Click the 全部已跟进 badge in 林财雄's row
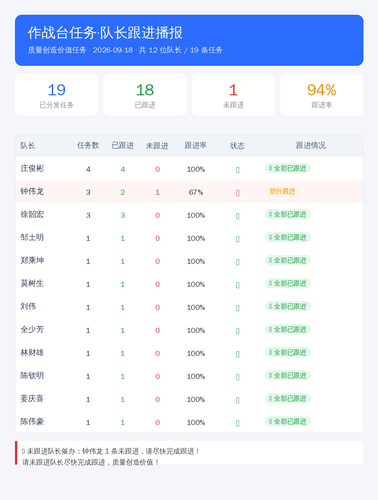Screen dimensions: 378x500 (288, 352)
